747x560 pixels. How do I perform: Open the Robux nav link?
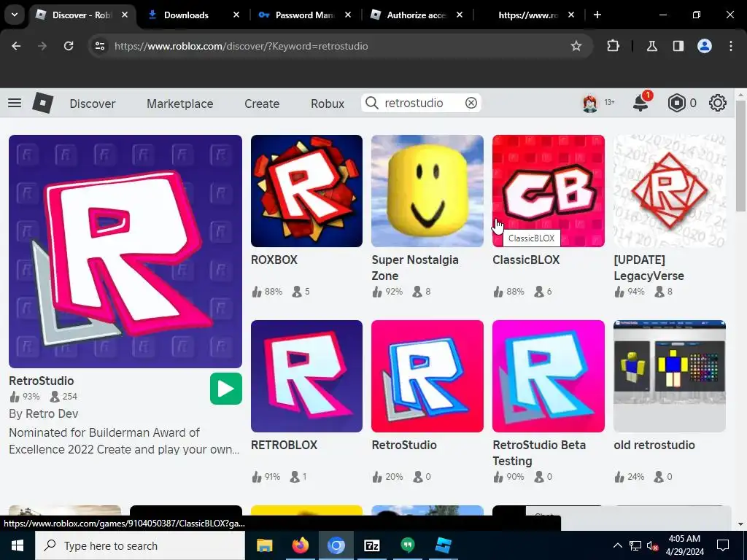pos(328,104)
